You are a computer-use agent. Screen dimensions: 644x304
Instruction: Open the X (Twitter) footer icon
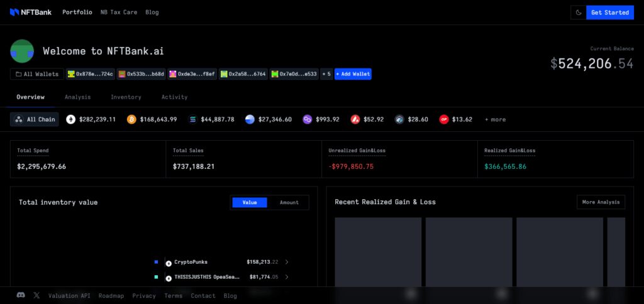[36, 295]
